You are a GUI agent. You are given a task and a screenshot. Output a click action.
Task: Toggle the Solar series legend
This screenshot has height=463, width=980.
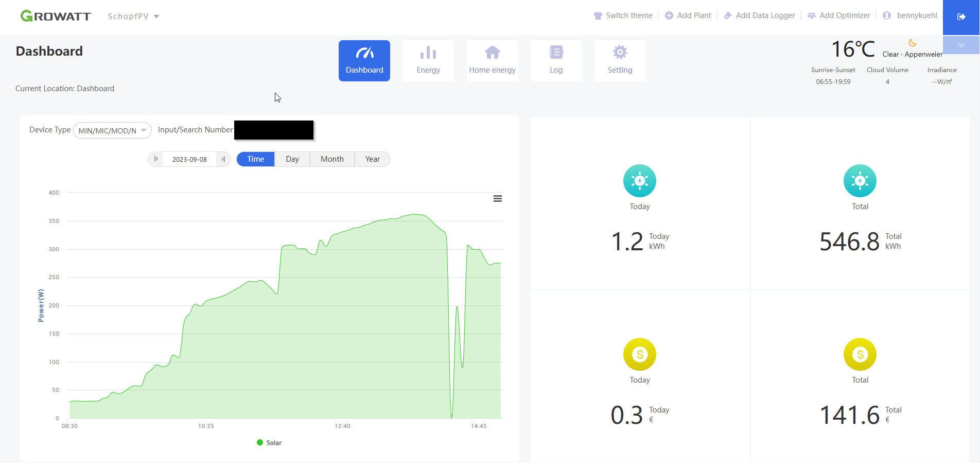(269, 443)
